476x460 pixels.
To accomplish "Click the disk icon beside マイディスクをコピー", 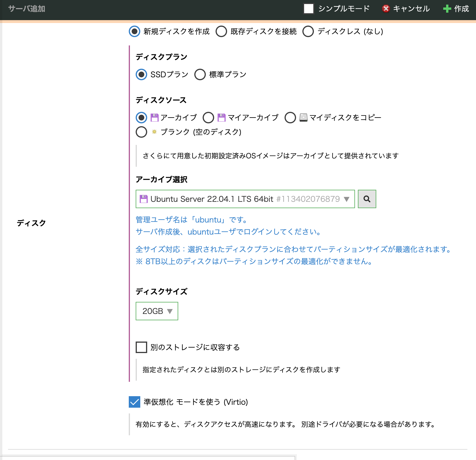I will pyautogui.click(x=303, y=117).
